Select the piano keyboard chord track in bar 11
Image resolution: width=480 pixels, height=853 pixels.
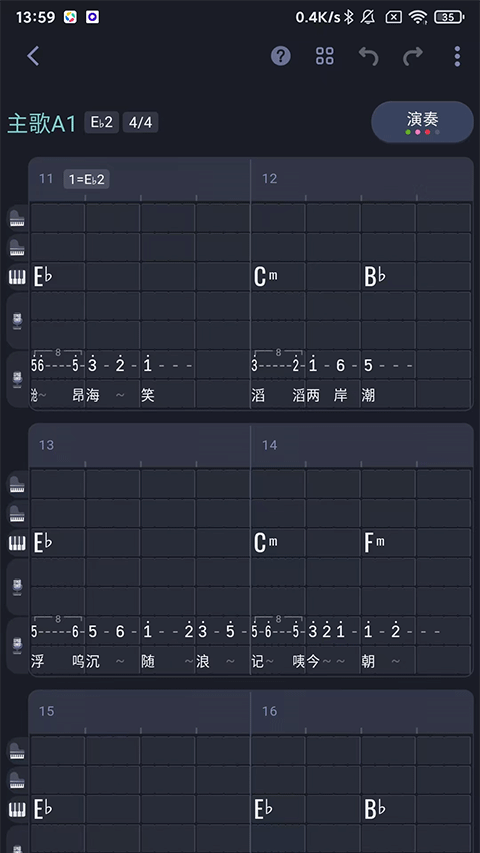click(x=17, y=277)
